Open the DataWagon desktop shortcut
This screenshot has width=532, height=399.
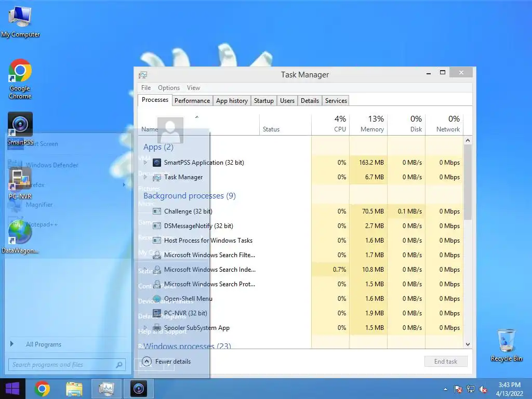click(x=20, y=236)
